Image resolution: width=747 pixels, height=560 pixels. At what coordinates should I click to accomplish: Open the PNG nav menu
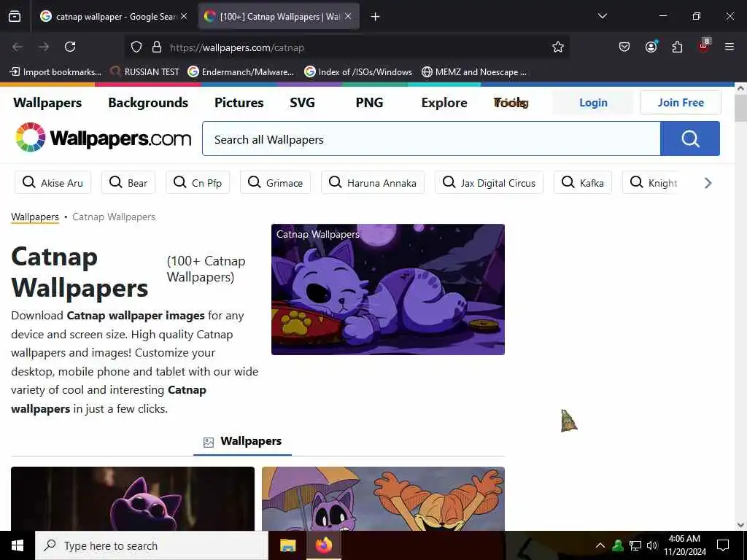[369, 103]
